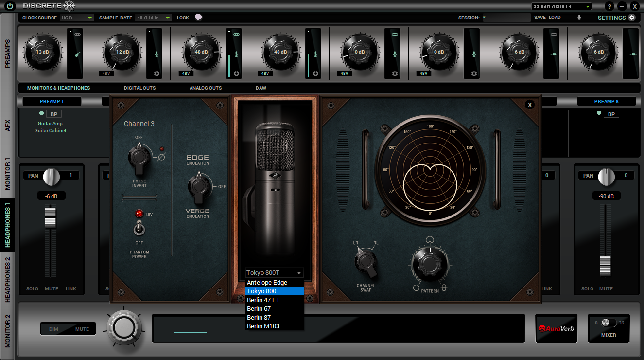Select the Headphones 2 side tab
The image size is (644, 360).
7,280
